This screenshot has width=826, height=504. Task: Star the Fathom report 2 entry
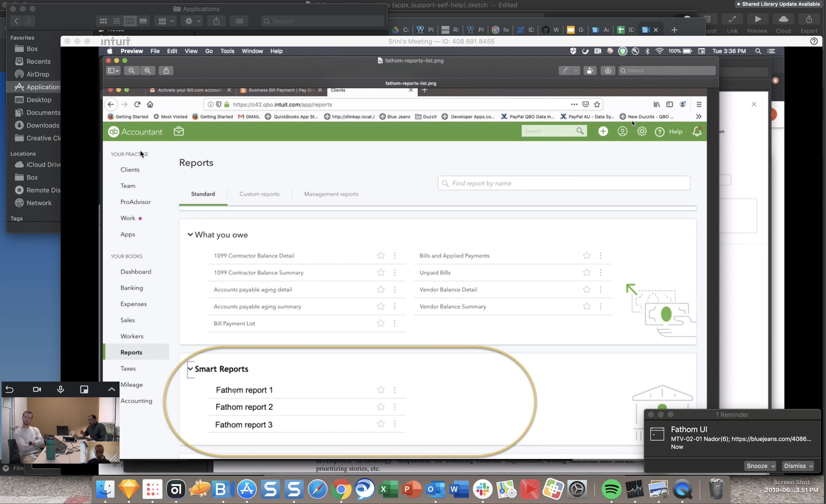(x=380, y=407)
